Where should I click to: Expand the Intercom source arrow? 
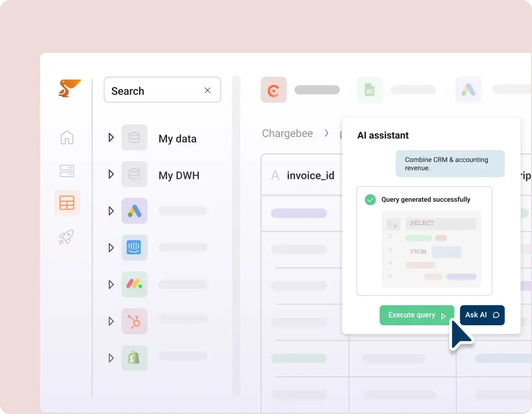pos(111,248)
